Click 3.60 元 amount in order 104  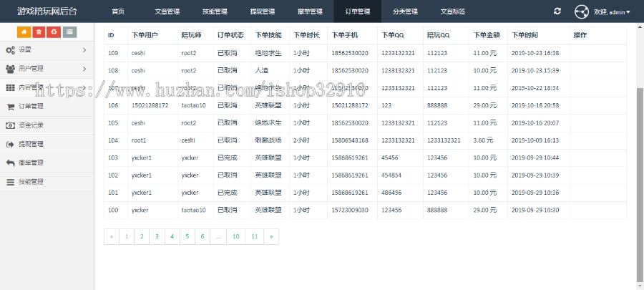(x=483, y=140)
